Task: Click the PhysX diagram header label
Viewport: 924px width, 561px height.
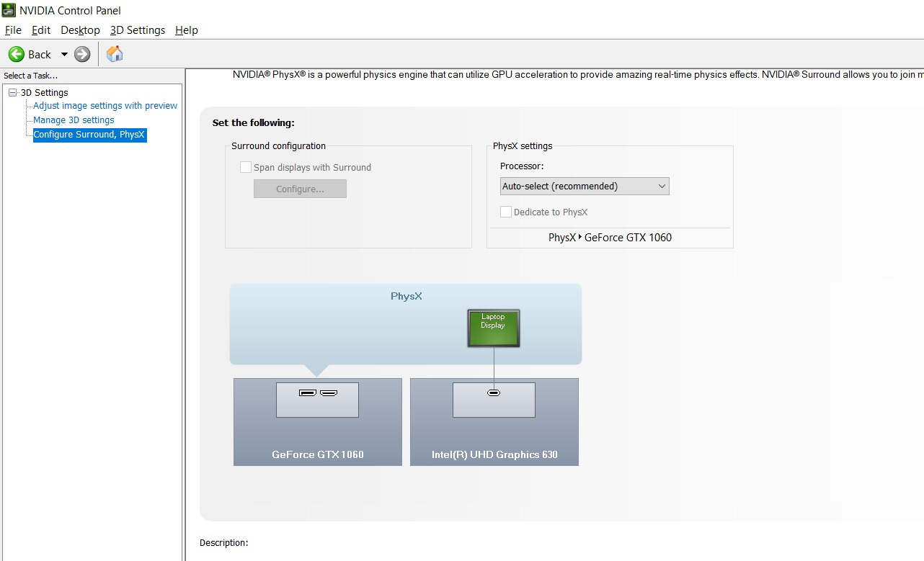Action: click(x=406, y=296)
